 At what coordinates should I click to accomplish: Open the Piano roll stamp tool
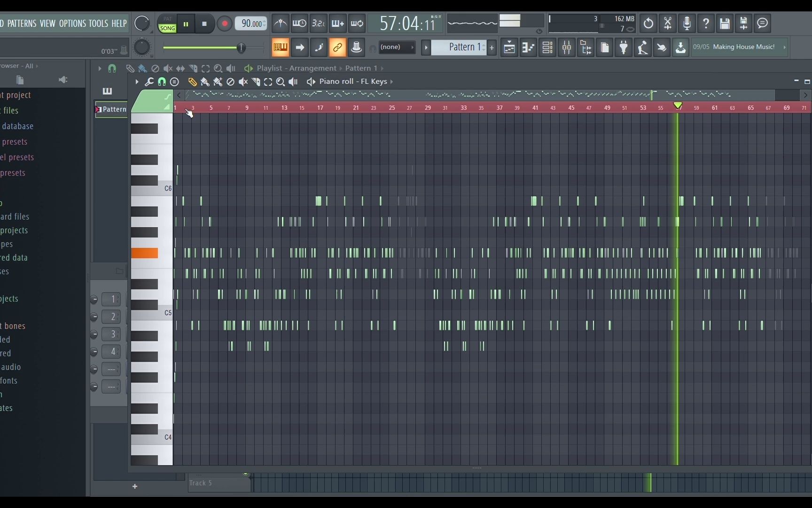(174, 82)
